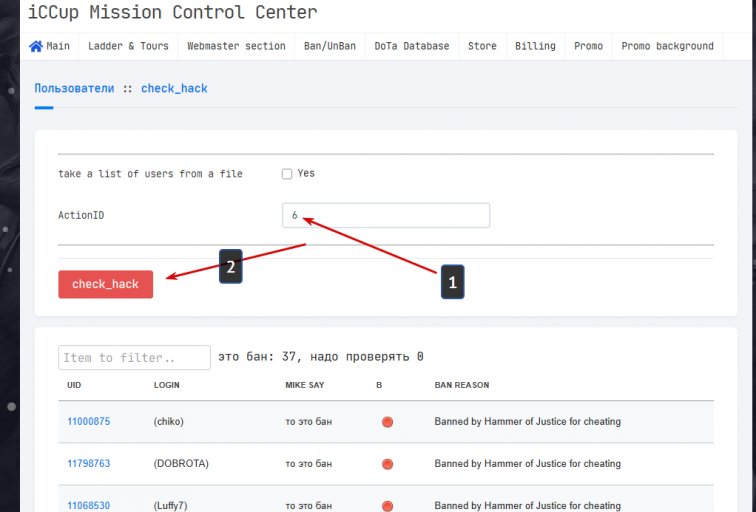Focus the ActionID input field
The image size is (756, 512).
point(386,215)
